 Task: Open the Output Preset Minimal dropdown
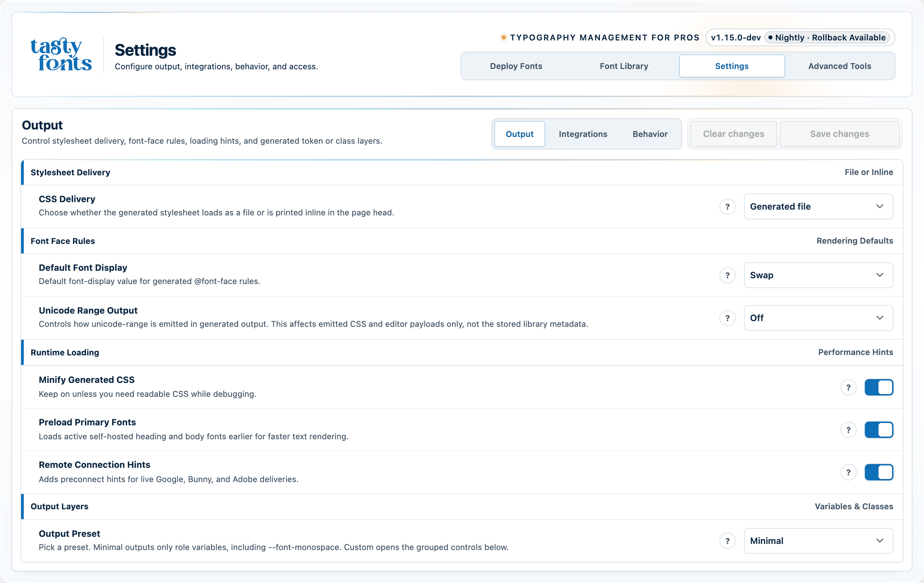[818, 541]
